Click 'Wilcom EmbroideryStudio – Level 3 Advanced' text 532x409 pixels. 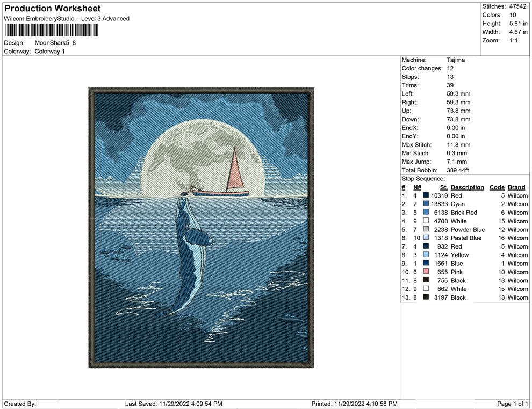tap(67, 19)
